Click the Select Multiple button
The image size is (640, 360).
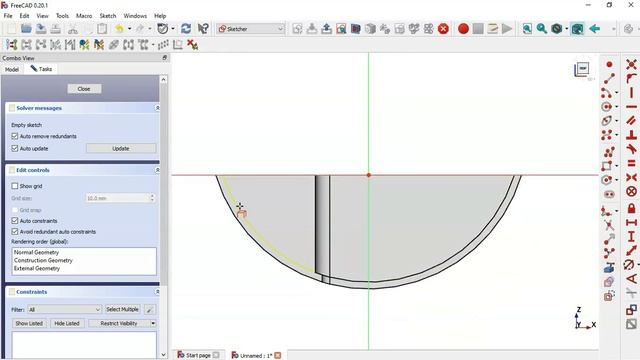point(122,309)
